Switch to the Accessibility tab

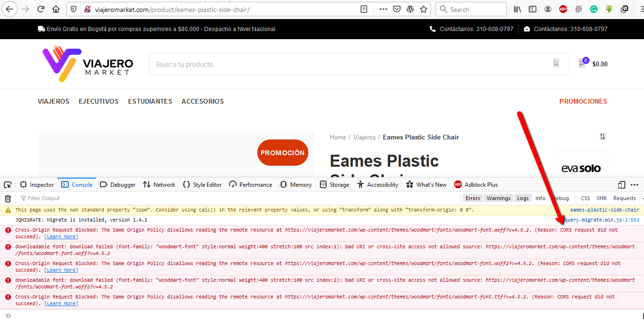pyautogui.click(x=378, y=185)
